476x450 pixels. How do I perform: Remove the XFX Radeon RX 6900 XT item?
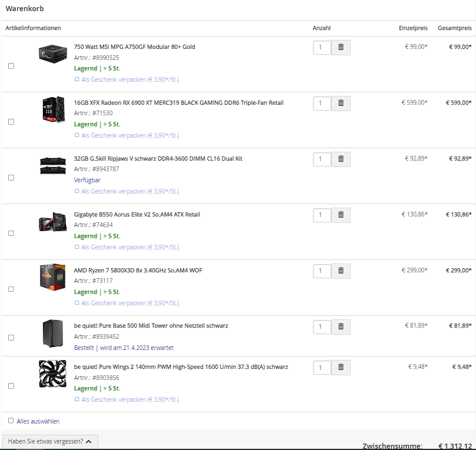(x=341, y=103)
